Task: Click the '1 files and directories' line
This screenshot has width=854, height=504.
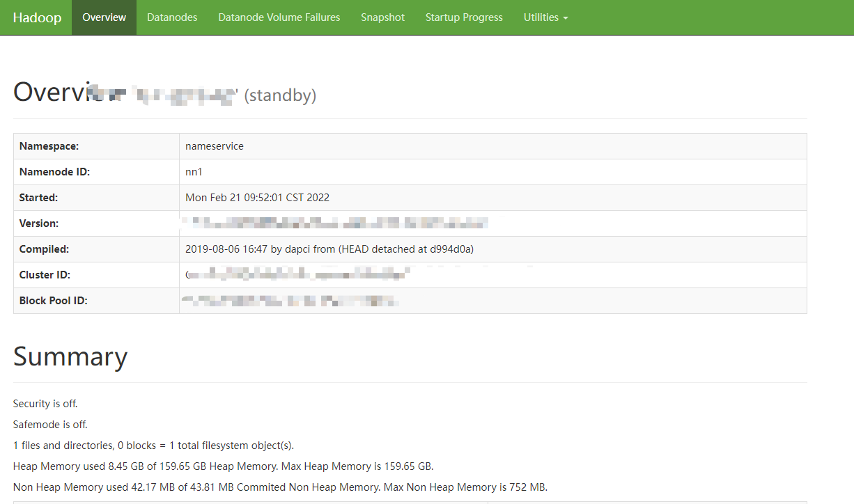Action: click(154, 446)
